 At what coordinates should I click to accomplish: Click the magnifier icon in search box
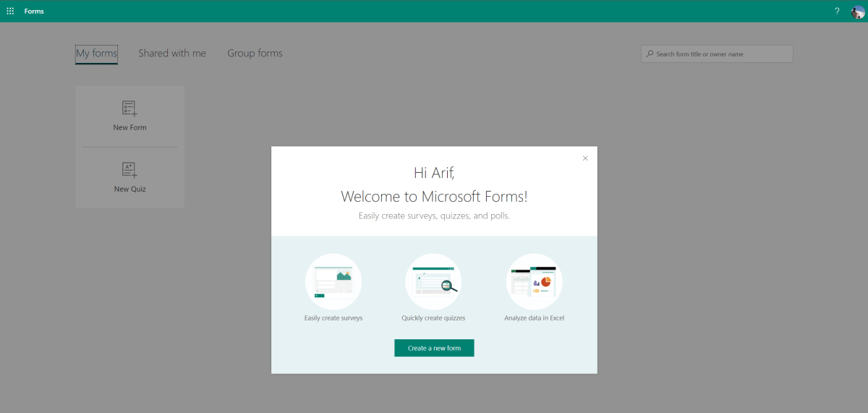click(x=650, y=54)
